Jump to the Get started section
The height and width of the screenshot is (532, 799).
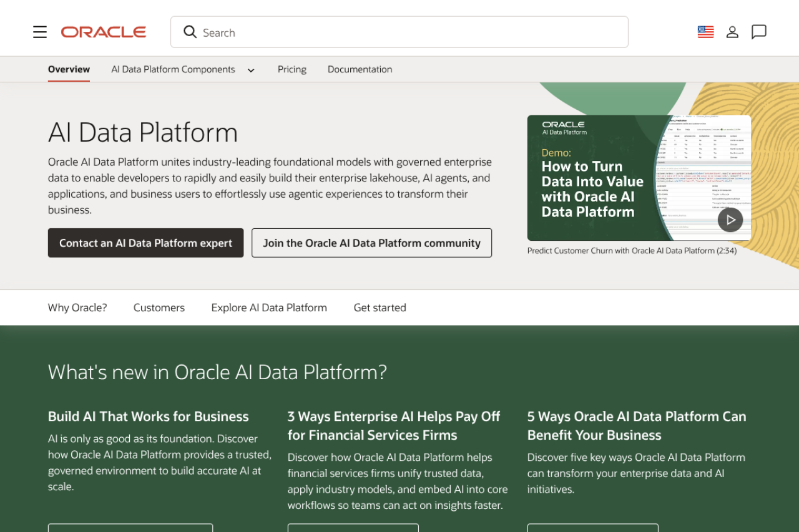(380, 307)
